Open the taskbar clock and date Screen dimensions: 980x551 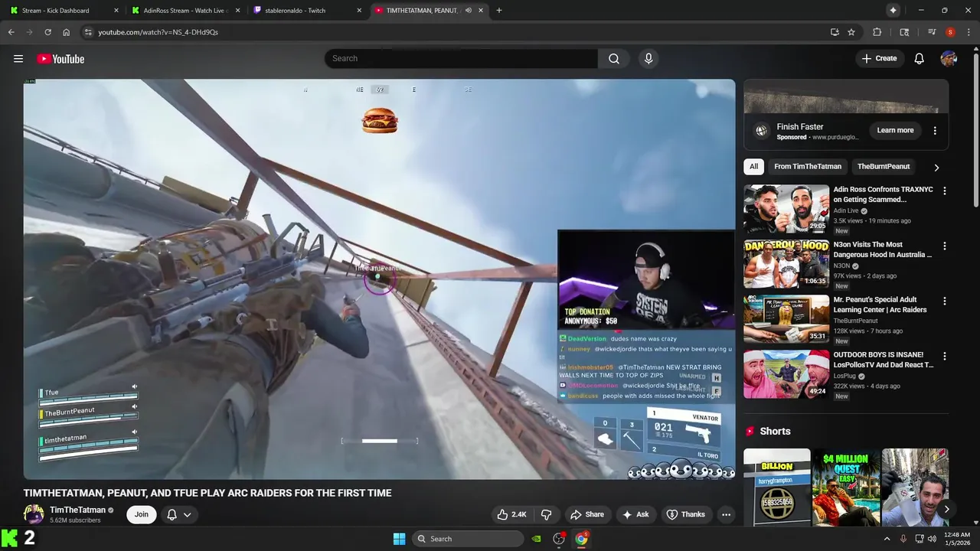(957, 539)
